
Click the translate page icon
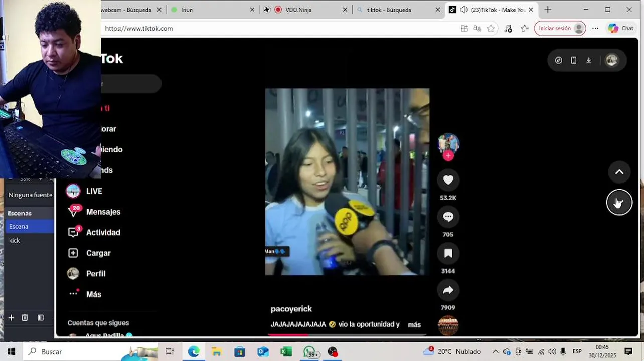tap(478, 29)
